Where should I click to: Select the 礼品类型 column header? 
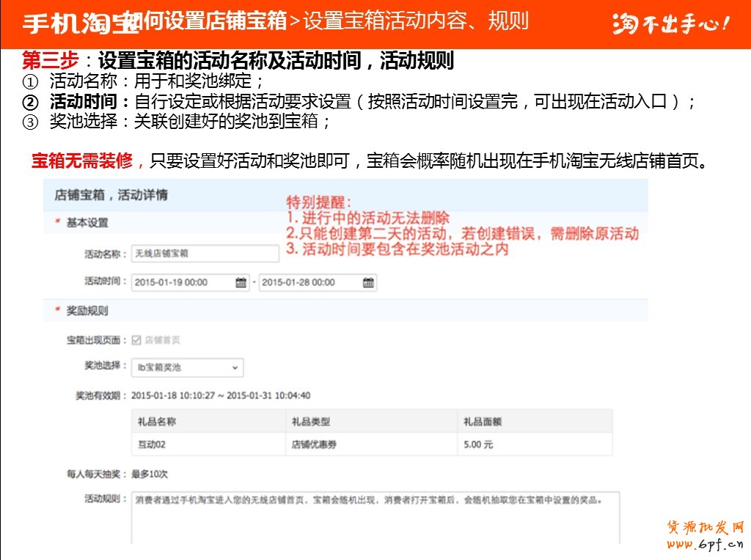point(311,421)
